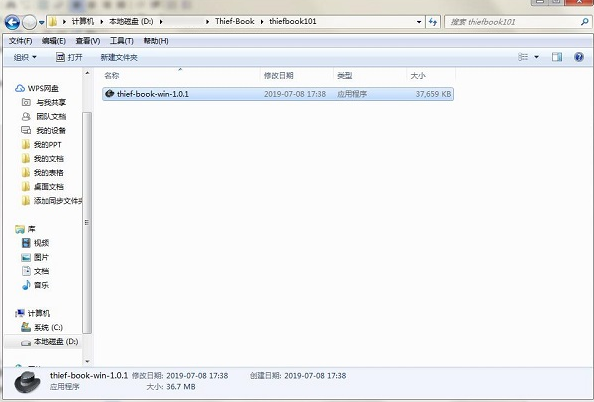Open WPS网盘 cloud icon in sidebar

[20, 88]
